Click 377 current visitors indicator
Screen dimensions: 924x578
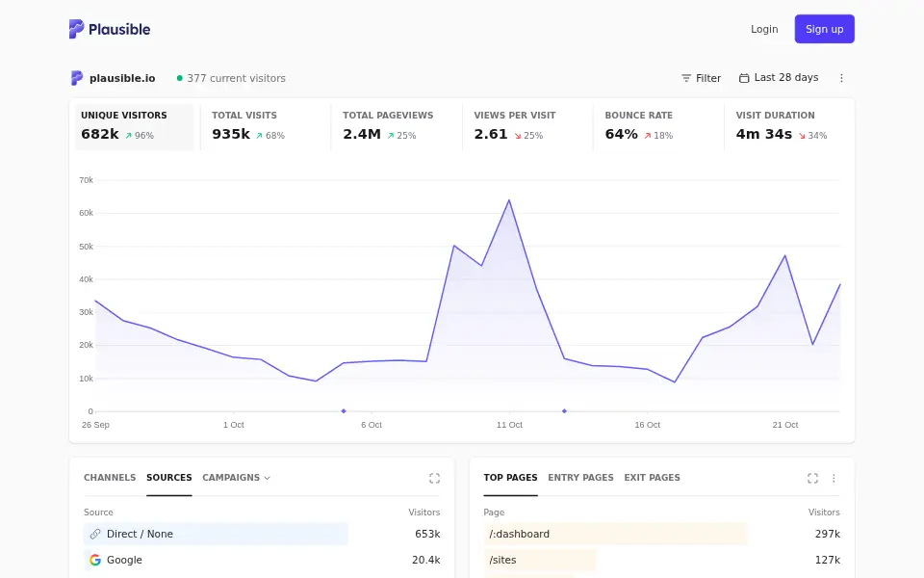tap(231, 78)
